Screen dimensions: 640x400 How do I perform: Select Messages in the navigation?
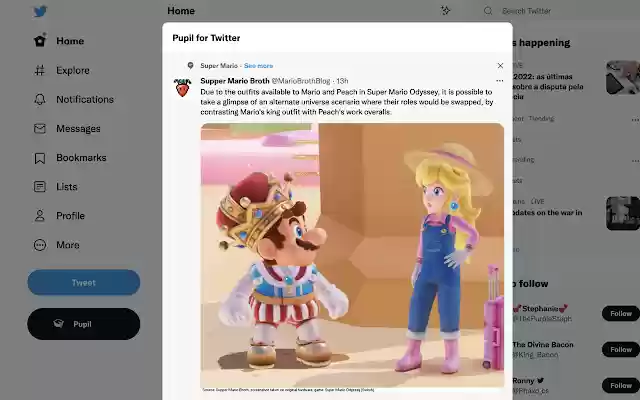78,129
